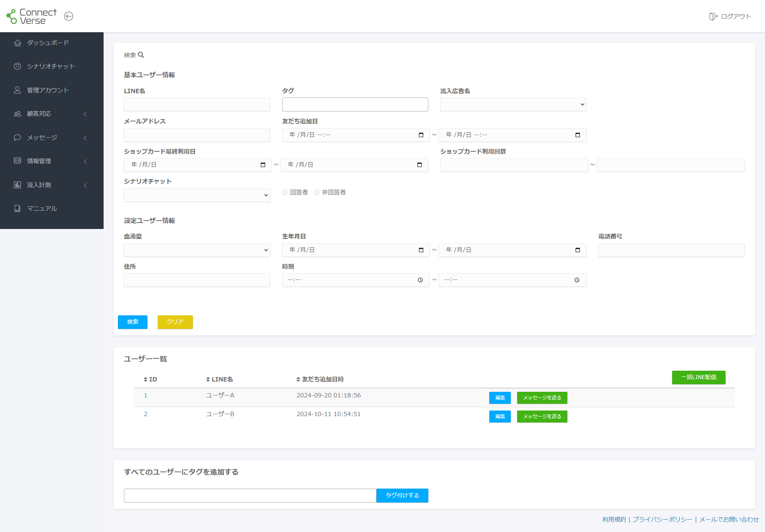Open calendar for ショップカード最終利用日 start date
Image resolution: width=765 pixels, height=532 pixels.
point(263,165)
